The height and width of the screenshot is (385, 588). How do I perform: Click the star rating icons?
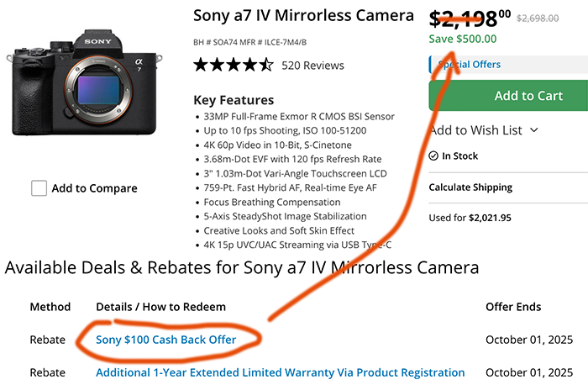pos(234,65)
